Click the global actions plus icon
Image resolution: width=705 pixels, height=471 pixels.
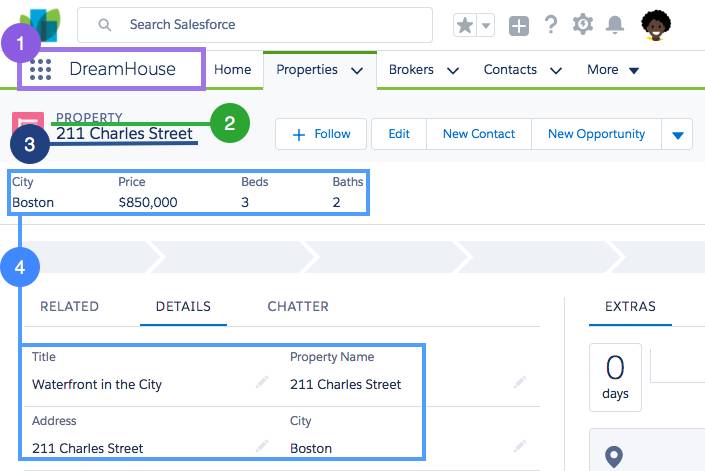pyautogui.click(x=518, y=26)
